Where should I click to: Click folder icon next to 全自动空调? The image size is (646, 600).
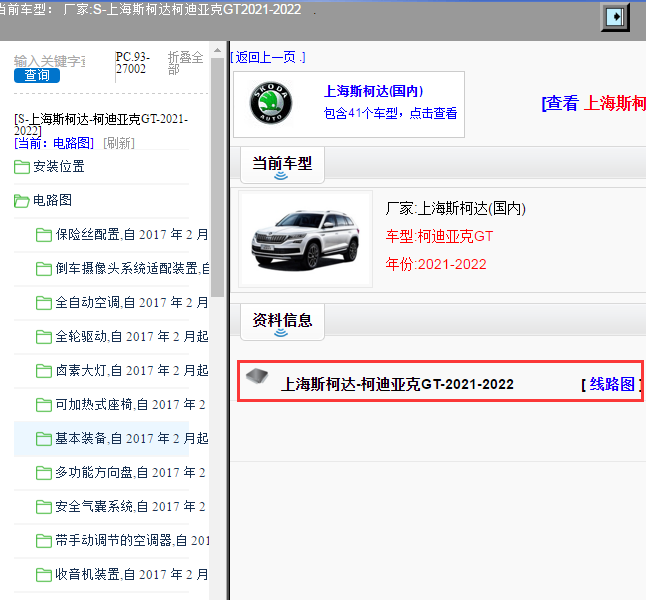(44, 303)
